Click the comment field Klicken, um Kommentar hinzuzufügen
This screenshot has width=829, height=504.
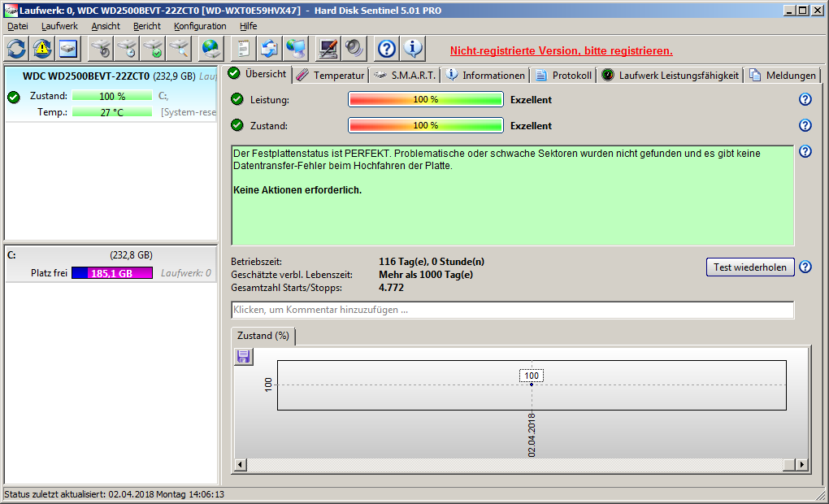pos(512,310)
